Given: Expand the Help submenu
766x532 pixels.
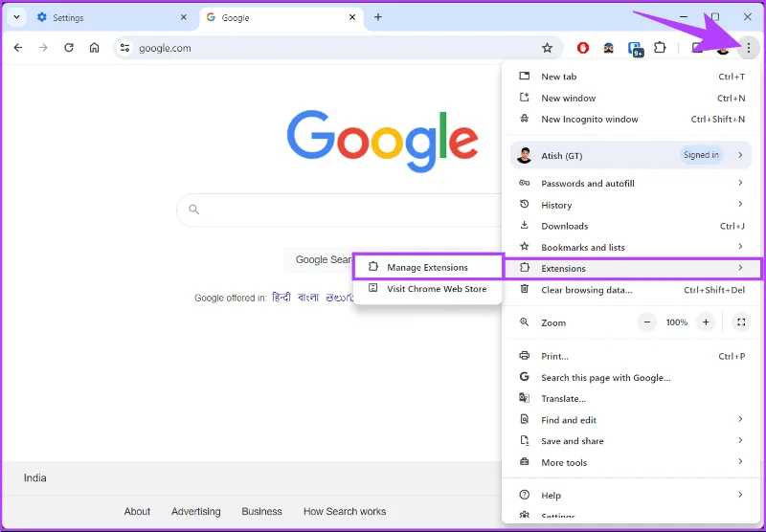Looking at the screenshot, I should (631, 496).
